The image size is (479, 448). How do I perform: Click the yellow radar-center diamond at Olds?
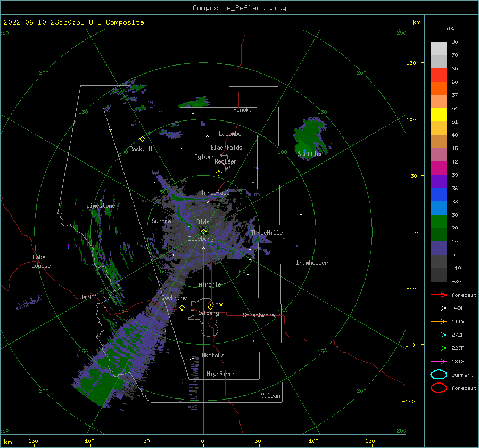click(203, 232)
